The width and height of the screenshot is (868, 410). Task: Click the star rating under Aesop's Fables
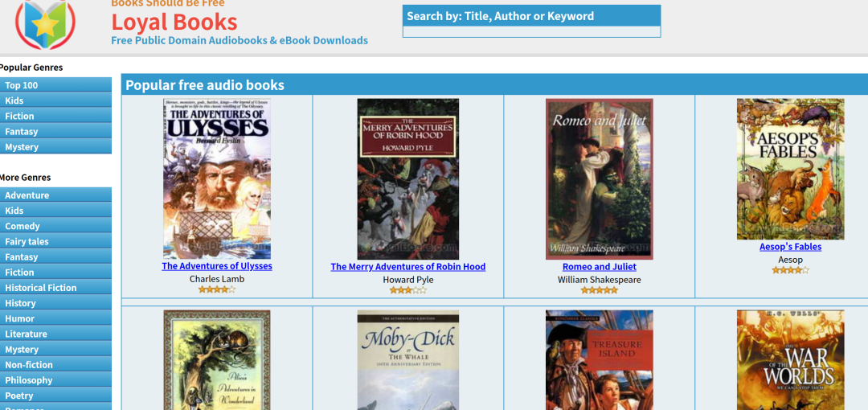[791, 270]
